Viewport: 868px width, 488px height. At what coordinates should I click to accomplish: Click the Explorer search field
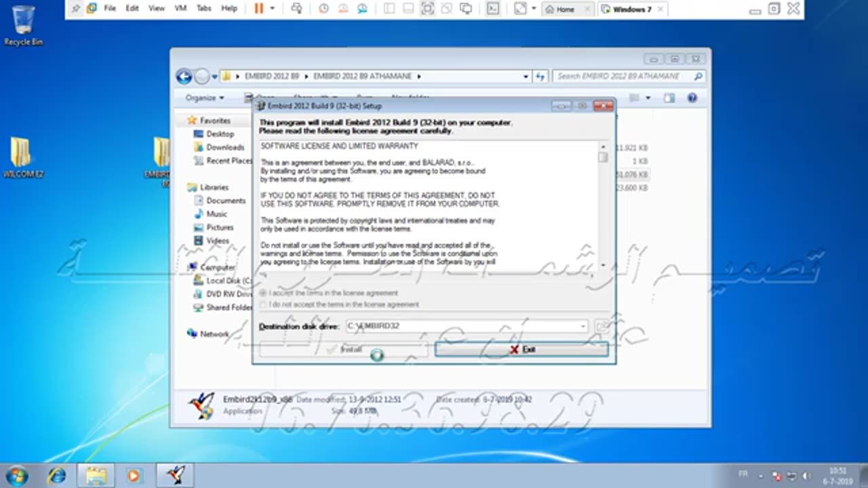pos(629,77)
